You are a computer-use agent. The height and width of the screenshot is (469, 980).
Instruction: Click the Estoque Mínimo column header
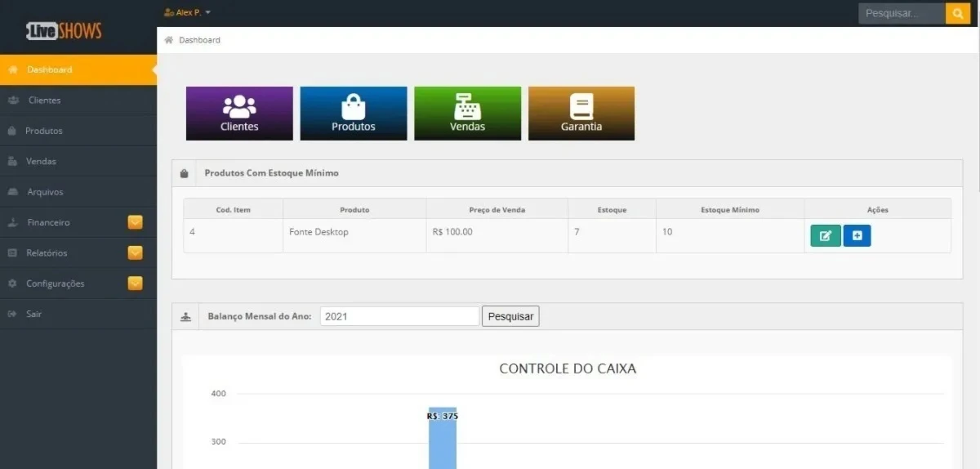(x=730, y=210)
